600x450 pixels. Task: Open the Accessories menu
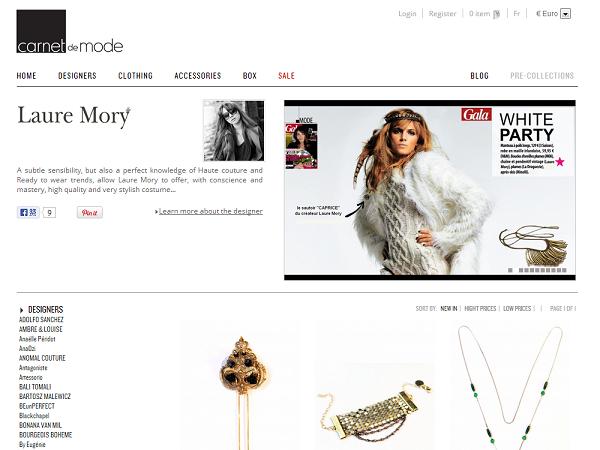click(197, 76)
